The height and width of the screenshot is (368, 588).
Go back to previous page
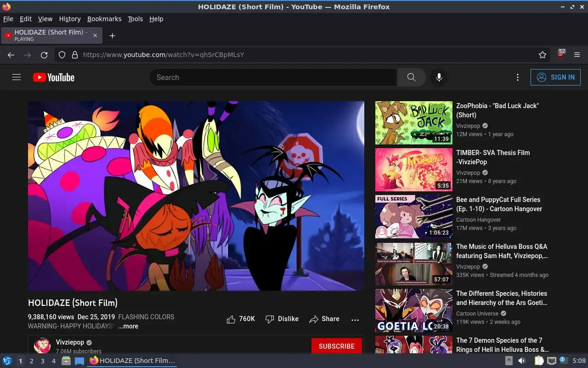click(x=11, y=55)
